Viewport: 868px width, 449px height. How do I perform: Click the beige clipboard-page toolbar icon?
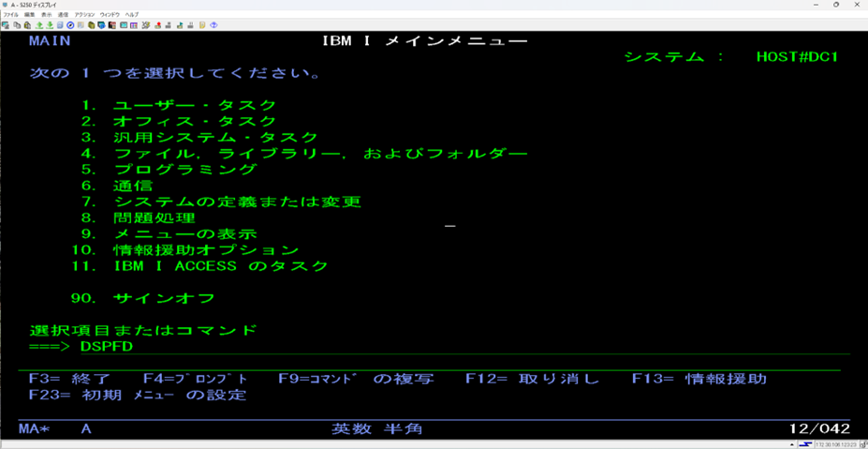pos(81,25)
